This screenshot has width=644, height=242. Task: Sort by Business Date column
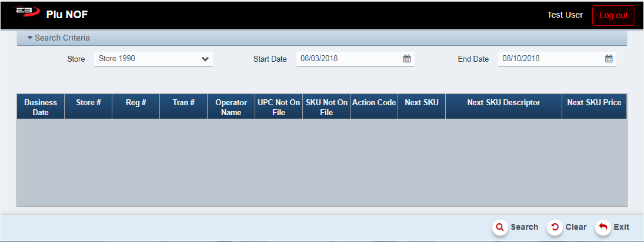(41, 107)
